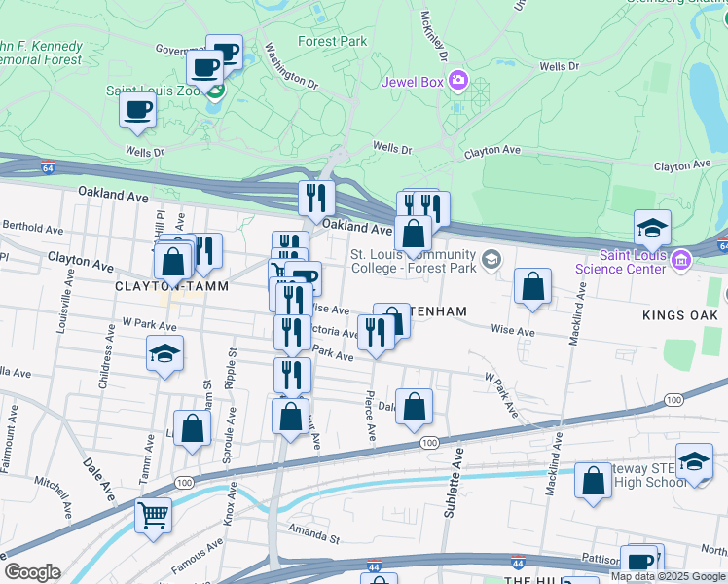This screenshot has height=584, width=728.
Task: Open the Saint Louis Science Center museum pin
Action: click(681, 260)
